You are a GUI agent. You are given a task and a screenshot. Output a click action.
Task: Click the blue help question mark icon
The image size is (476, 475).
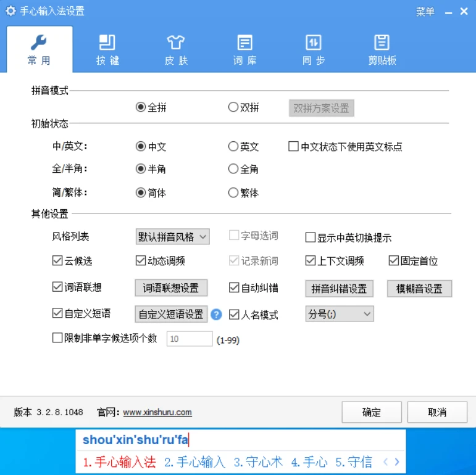(216, 315)
